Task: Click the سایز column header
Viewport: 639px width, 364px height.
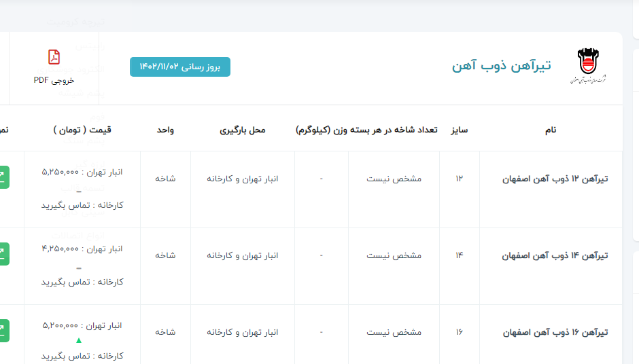Action: 460,130
